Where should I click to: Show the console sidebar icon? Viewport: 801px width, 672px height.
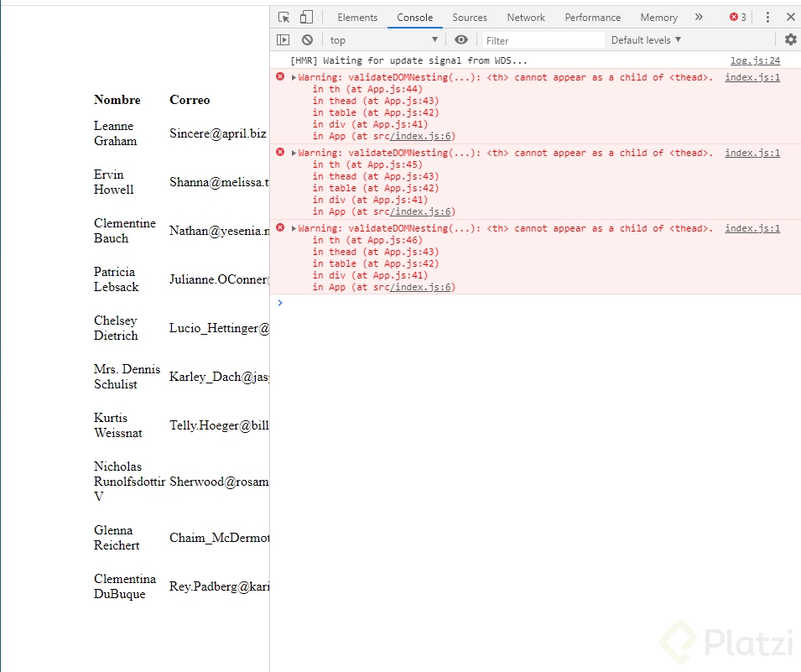click(283, 40)
